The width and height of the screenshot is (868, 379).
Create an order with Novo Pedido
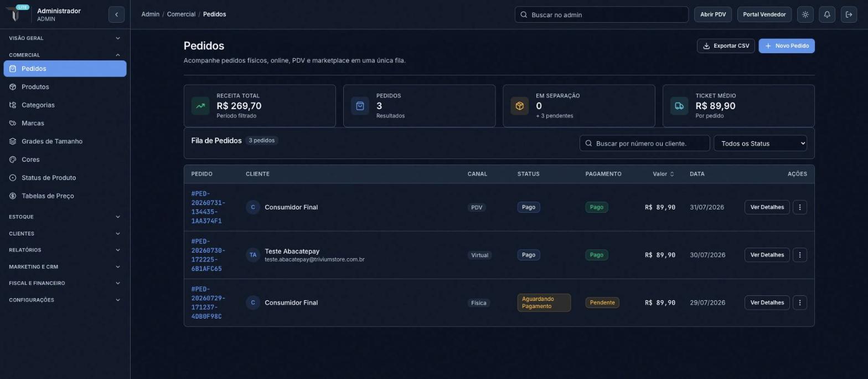click(x=787, y=46)
